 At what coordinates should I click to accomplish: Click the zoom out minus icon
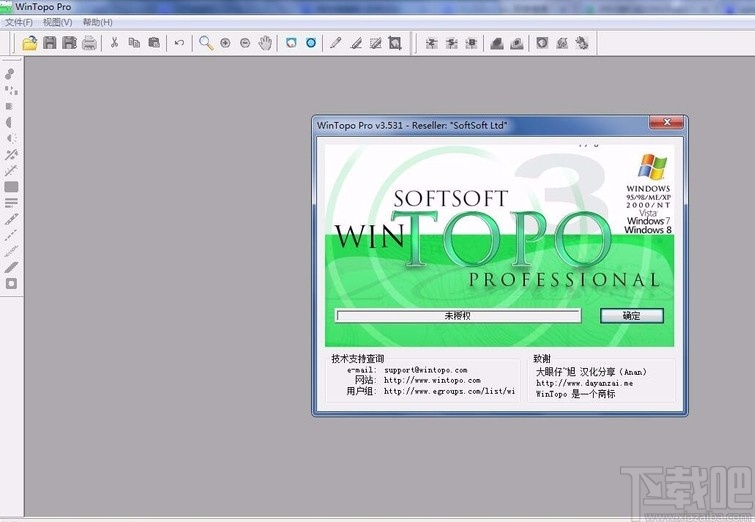(245, 43)
